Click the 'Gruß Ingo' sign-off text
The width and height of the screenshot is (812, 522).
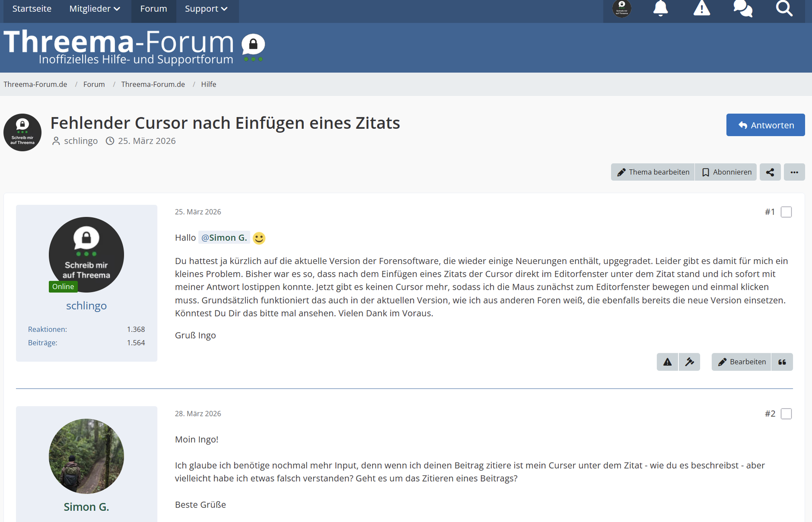click(195, 335)
